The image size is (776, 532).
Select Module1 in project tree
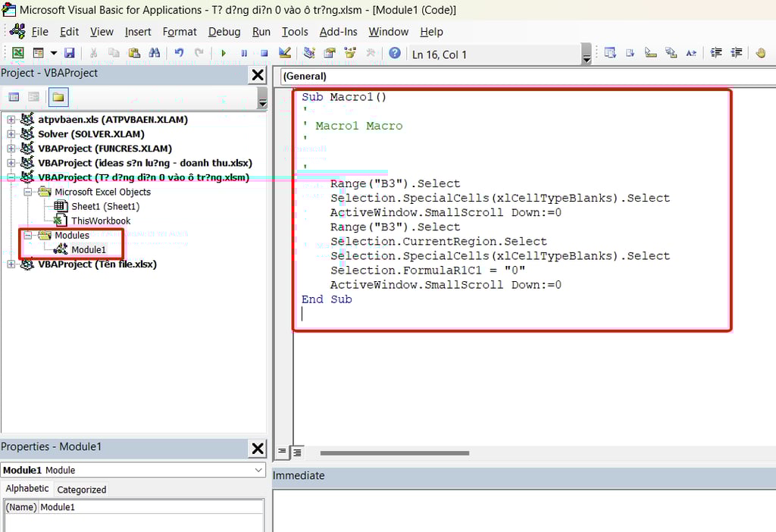89,249
